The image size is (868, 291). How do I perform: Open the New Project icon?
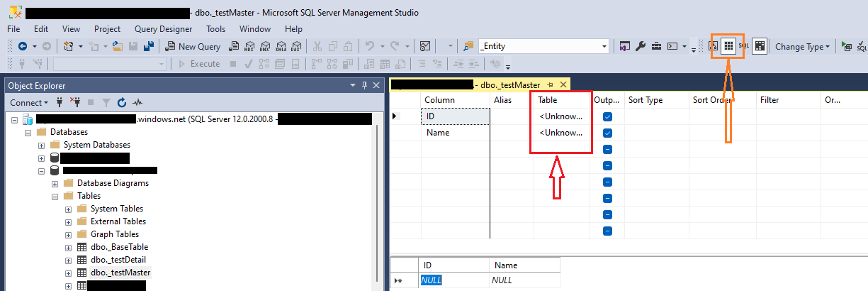point(69,46)
